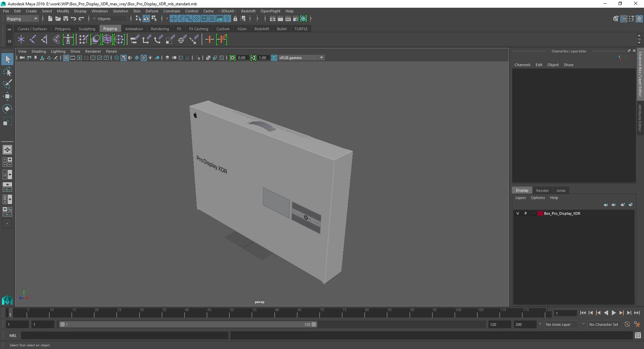Save the current scene
644x349 pixels.
coord(66,19)
